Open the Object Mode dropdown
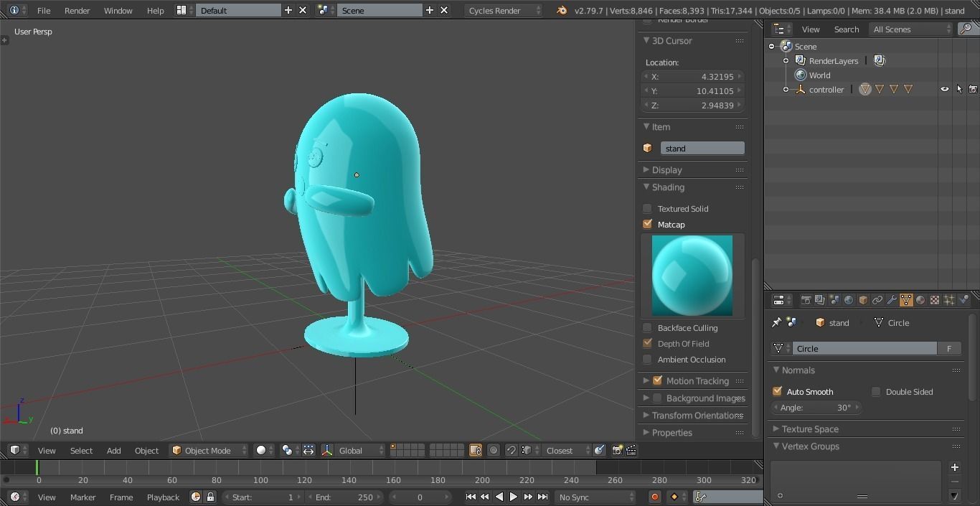This screenshot has width=980, height=506. (209, 450)
